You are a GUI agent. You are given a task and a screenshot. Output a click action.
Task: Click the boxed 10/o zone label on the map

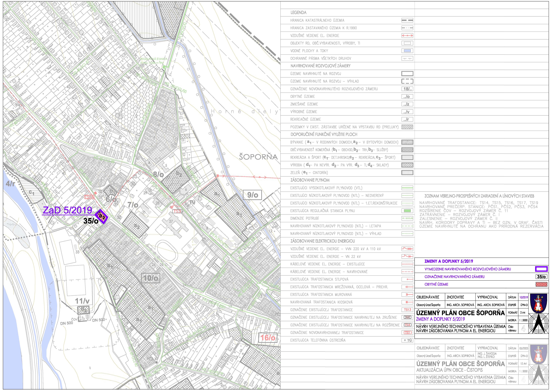click(151, 278)
